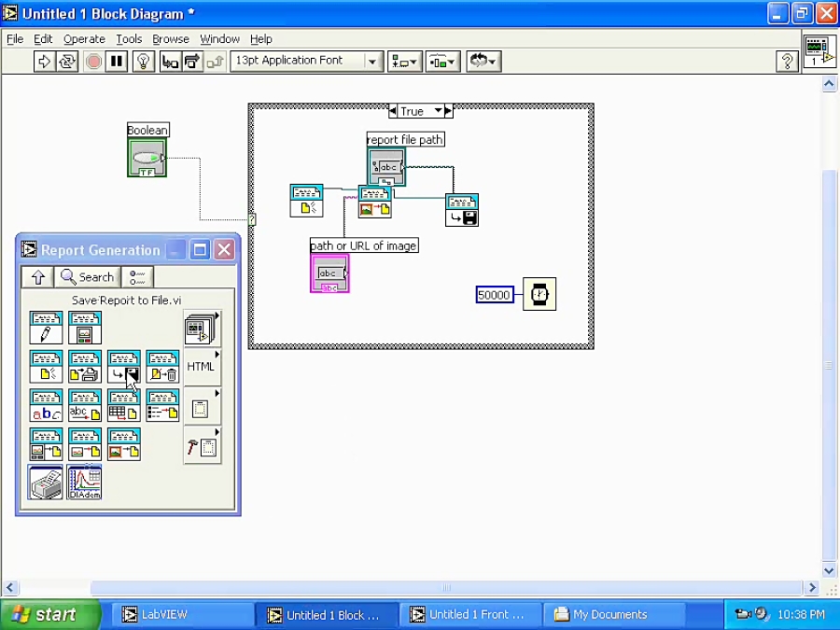Click the case selector question mark terminal
The image size is (840, 630).
(x=252, y=219)
